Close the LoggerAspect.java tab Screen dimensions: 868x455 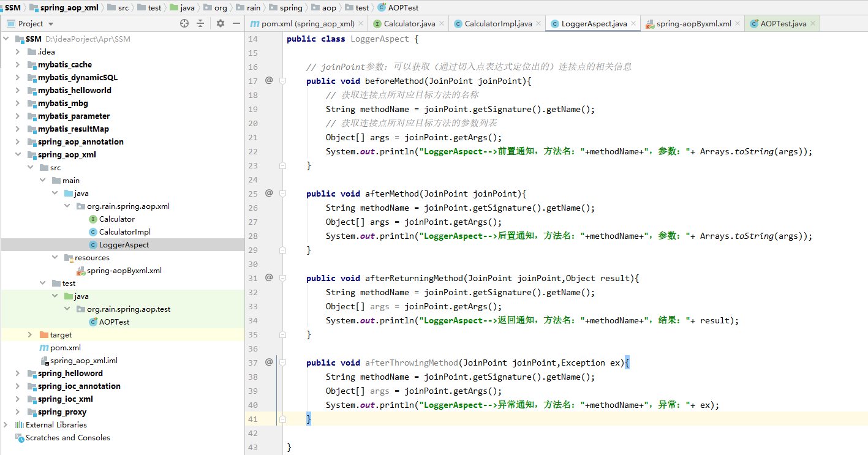coord(633,24)
